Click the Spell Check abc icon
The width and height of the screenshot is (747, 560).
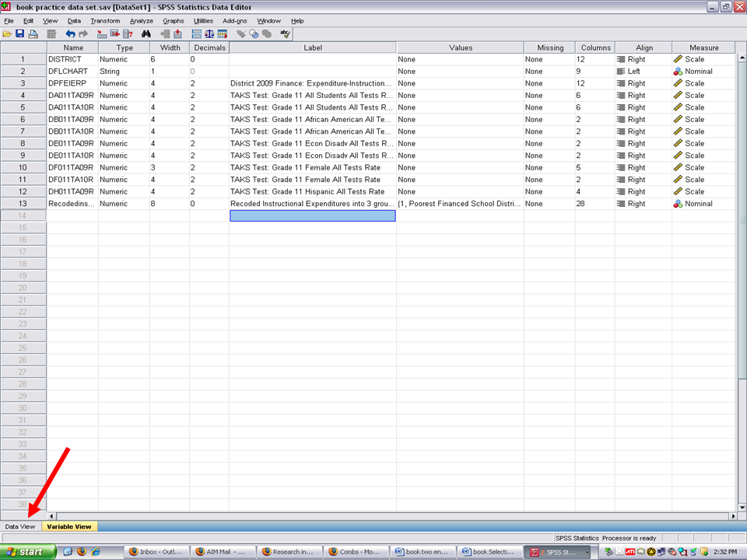click(x=285, y=34)
